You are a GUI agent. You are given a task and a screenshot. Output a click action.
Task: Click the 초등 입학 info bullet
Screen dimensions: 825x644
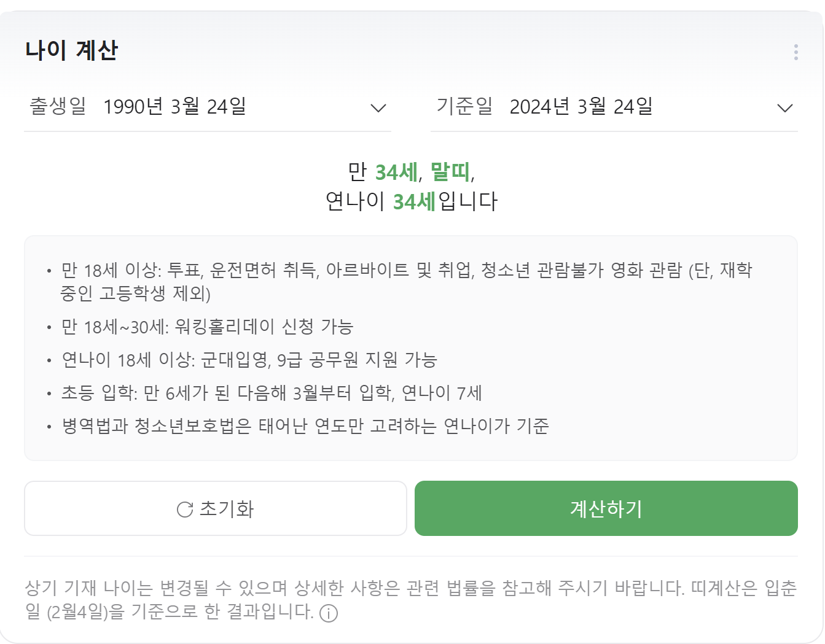coord(272,393)
